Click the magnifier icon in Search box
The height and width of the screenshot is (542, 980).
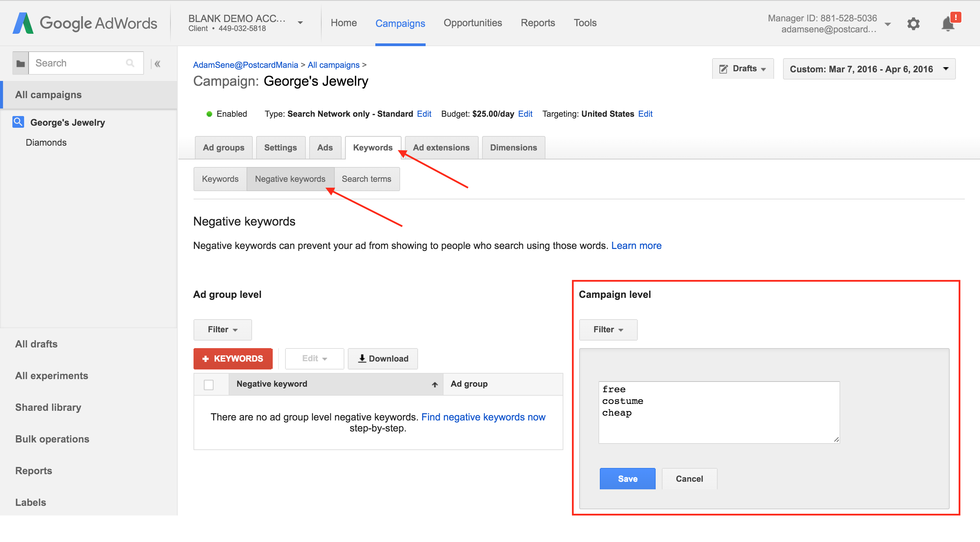point(130,63)
